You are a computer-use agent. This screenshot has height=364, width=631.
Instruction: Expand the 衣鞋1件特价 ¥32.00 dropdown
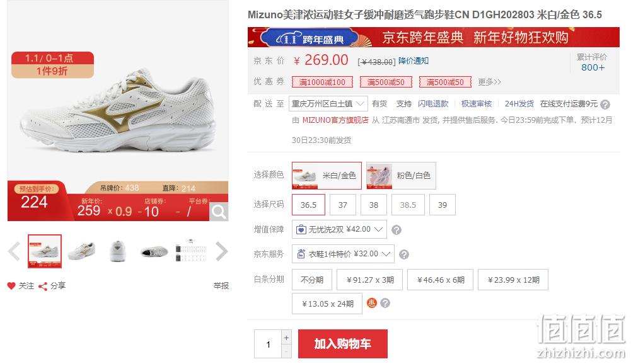(x=343, y=254)
